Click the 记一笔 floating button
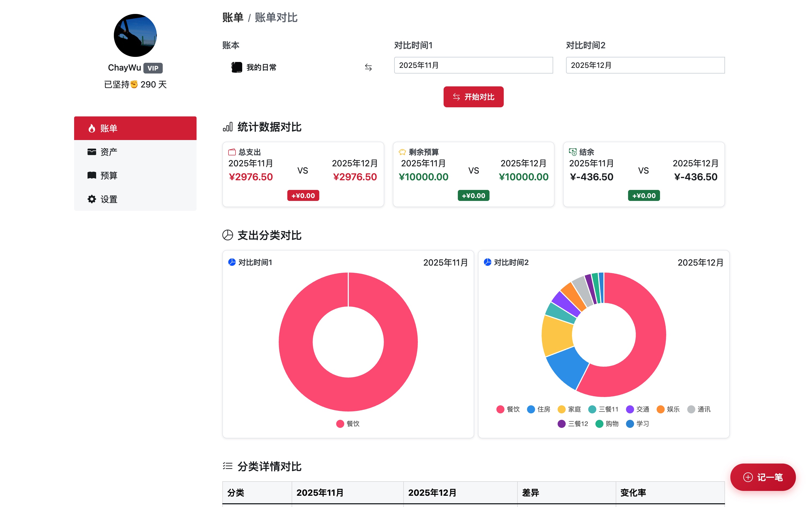812x507 pixels. point(763,477)
